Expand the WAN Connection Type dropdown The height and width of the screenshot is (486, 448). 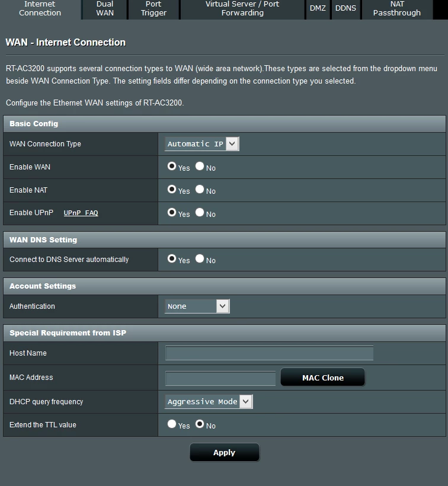point(201,144)
